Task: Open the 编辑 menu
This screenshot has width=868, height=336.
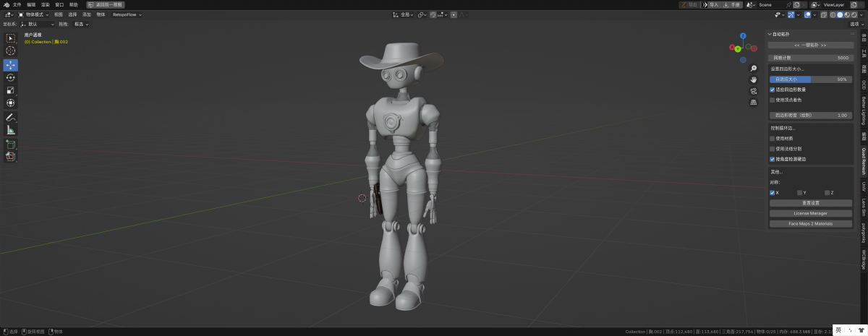Action: tap(31, 4)
